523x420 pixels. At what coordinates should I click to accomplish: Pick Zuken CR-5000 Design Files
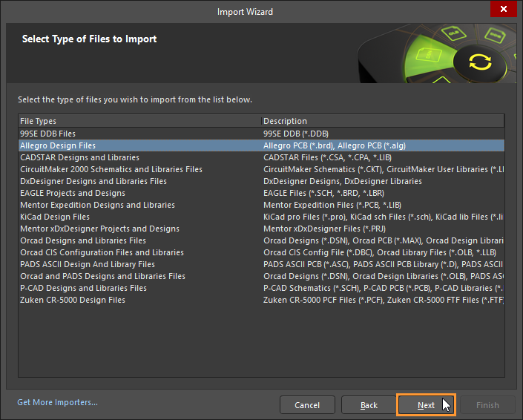[x=73, y=300]
